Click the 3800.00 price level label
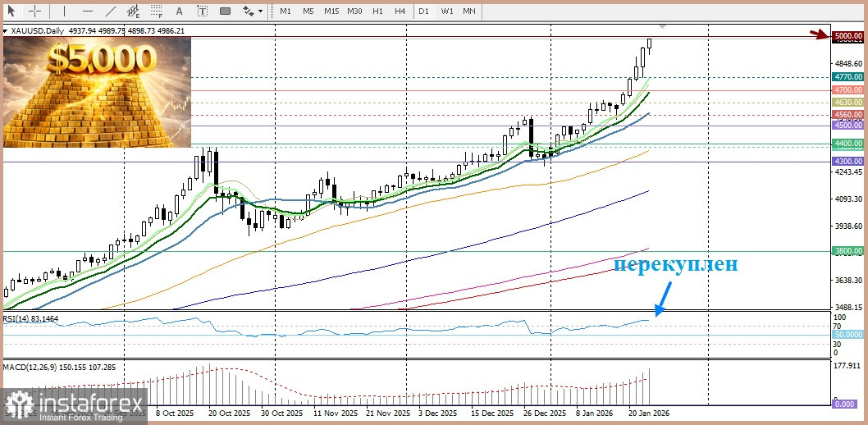The image size is (868, 425). point(849,251)
